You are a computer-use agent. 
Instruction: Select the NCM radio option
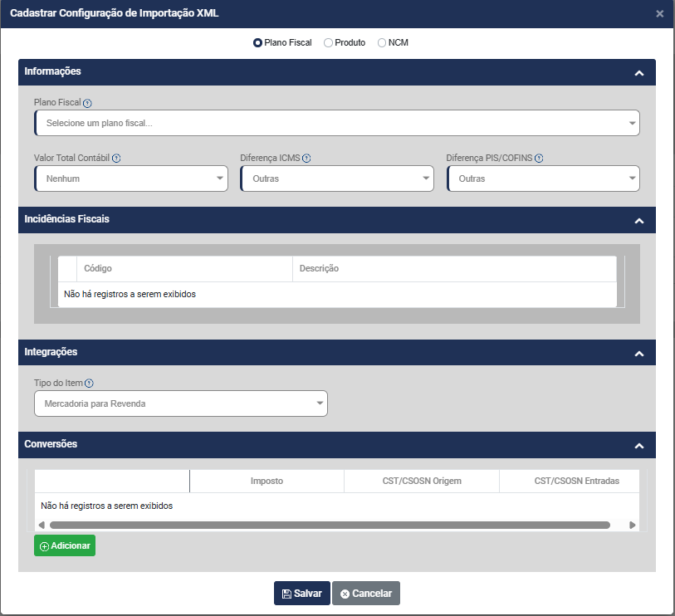[x=382, y=42]
